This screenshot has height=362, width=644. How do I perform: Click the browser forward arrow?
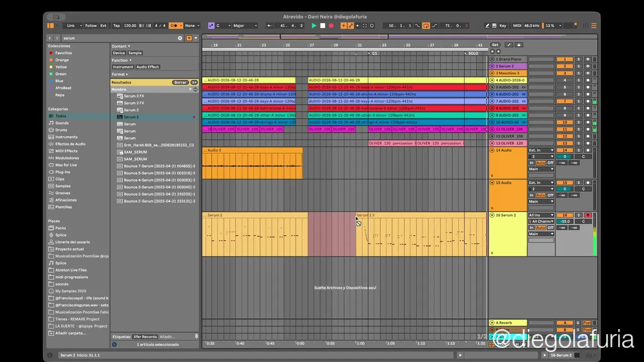coord(57,38)
